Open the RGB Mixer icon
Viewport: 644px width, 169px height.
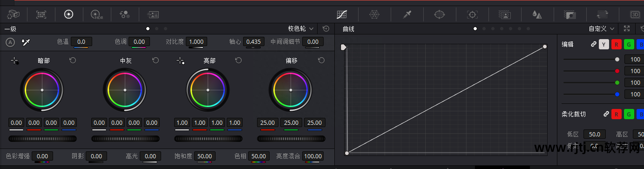pos(125,14)
